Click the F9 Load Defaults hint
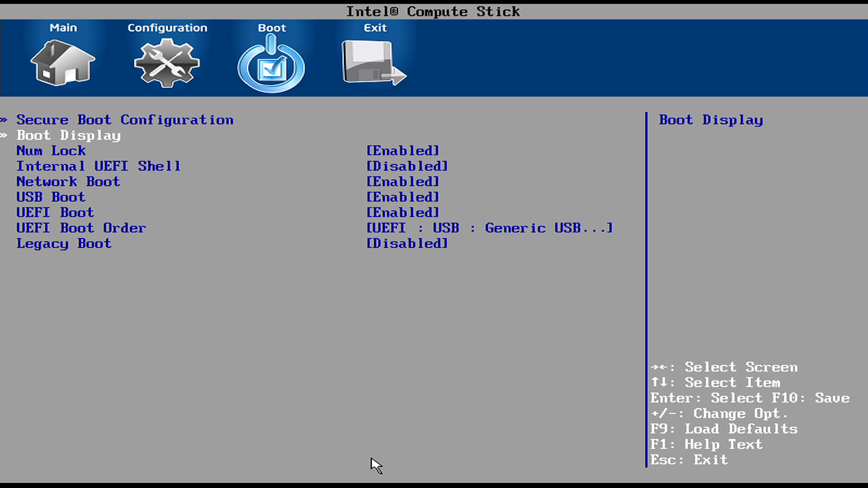Screen dimensions: 868x488 pyautogui.click(x=724, y=429)
